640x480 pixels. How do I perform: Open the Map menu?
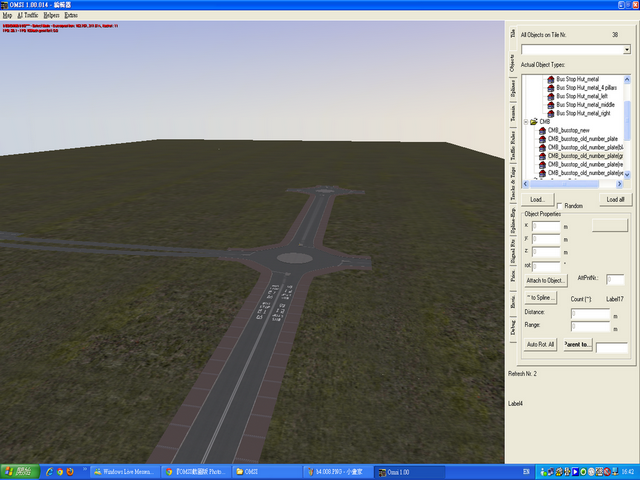point(7,15)
